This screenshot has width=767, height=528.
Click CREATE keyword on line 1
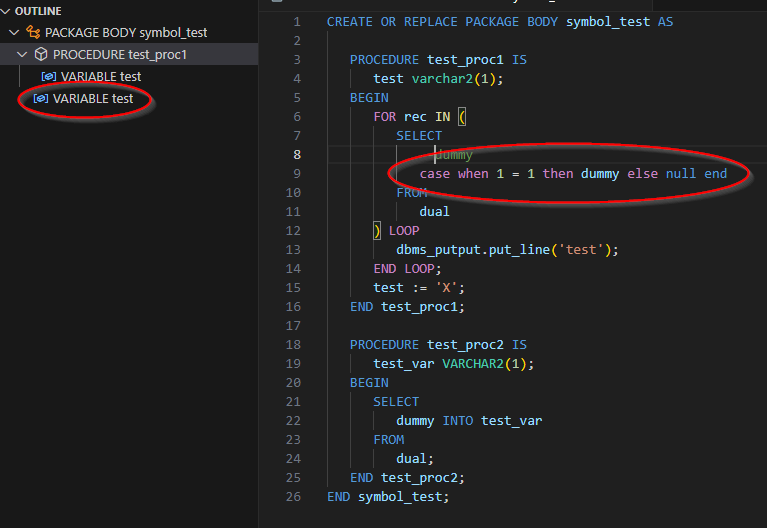point(350,22)
